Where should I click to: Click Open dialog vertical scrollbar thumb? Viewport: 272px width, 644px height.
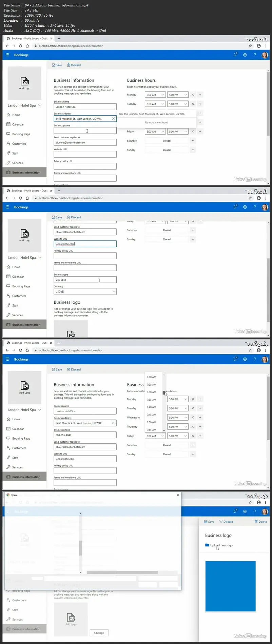80,548
